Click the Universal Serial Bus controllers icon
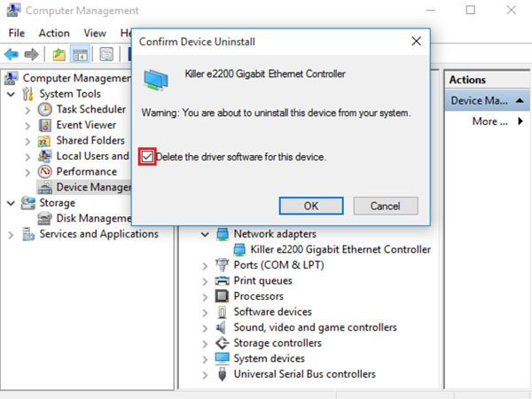This screenshot has width=532, height=399. [223, 374]
